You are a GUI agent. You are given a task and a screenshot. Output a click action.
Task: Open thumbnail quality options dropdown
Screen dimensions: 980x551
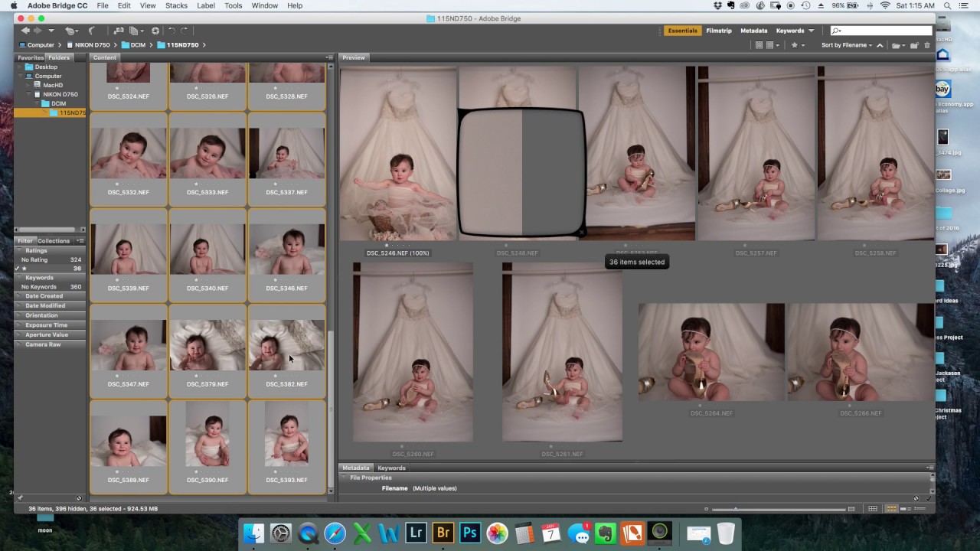click(x=773, y=45)
